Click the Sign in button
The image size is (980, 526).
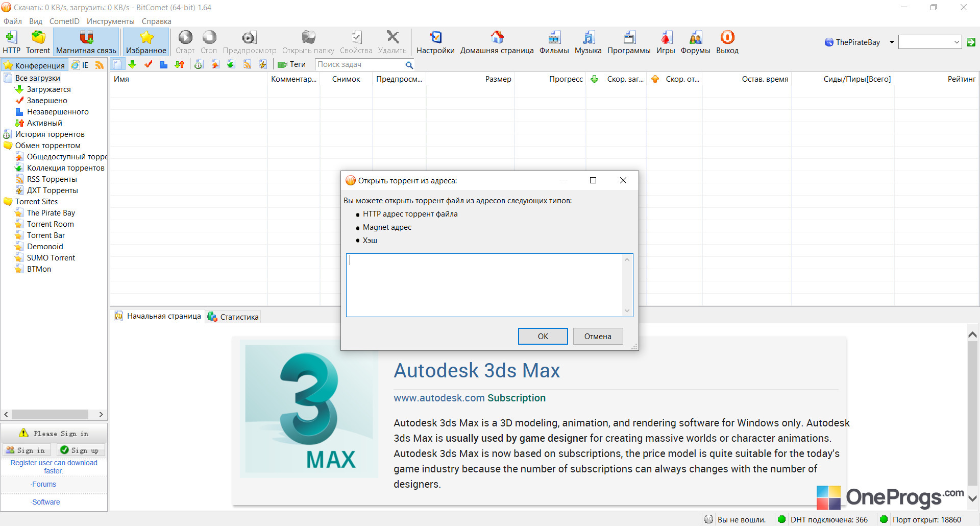(26, 450)
